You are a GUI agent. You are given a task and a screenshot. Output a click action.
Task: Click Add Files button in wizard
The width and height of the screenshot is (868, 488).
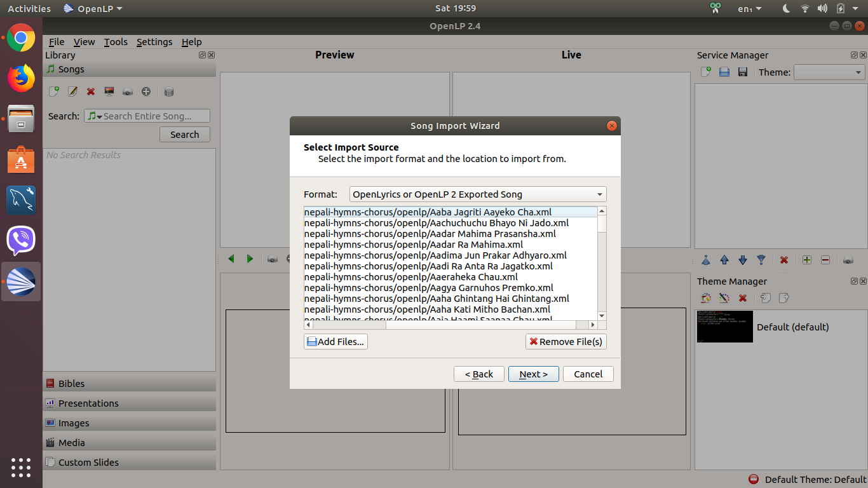point(336,342)
